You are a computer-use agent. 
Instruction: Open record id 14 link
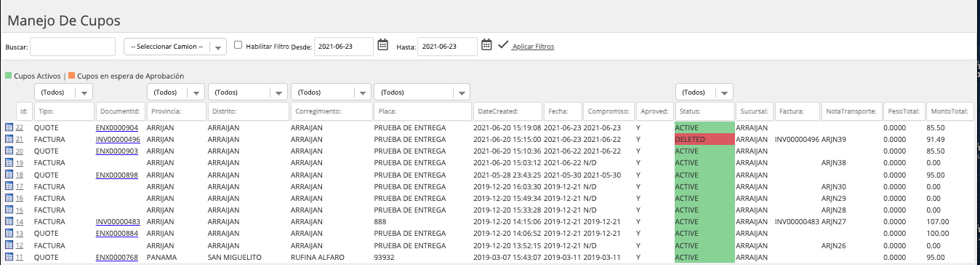click(x=20, y=221)
